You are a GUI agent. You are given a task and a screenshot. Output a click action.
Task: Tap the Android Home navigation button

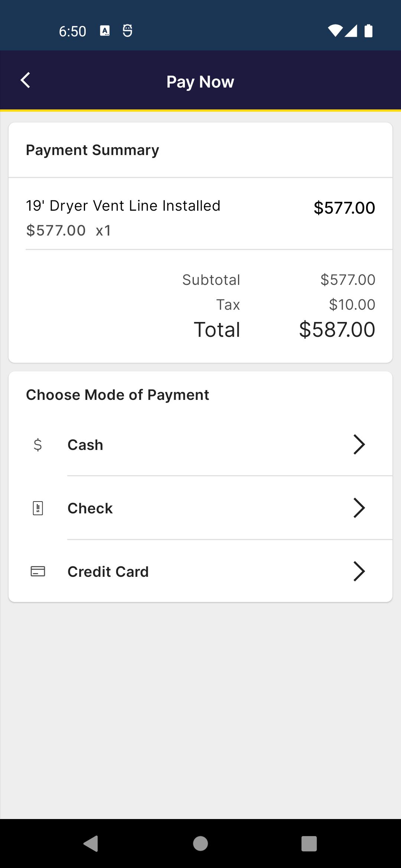pos(200,844)
